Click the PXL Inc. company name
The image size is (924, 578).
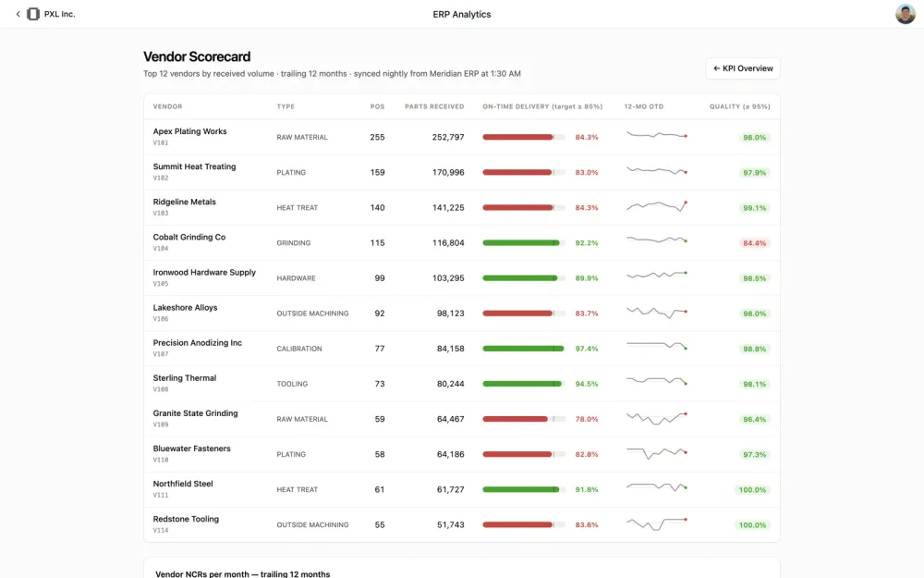59,14
